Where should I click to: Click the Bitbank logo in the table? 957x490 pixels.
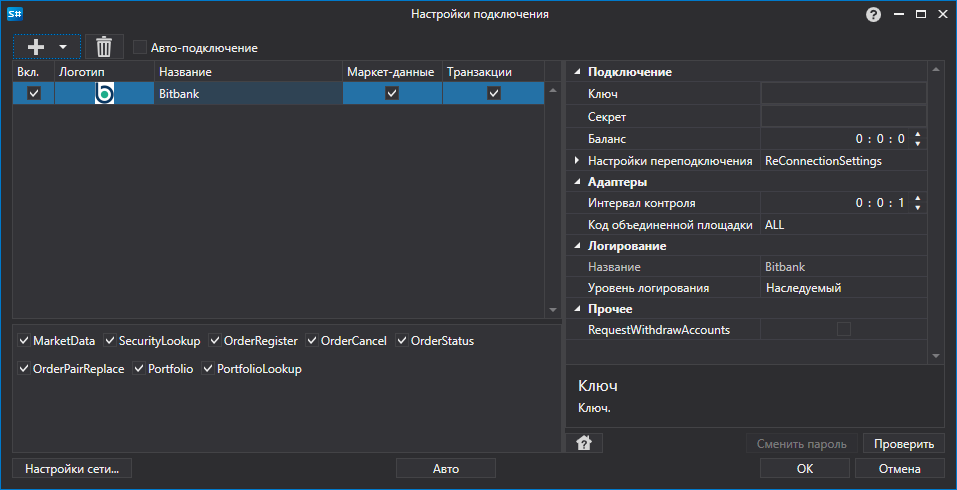click(x=104, y=93)
